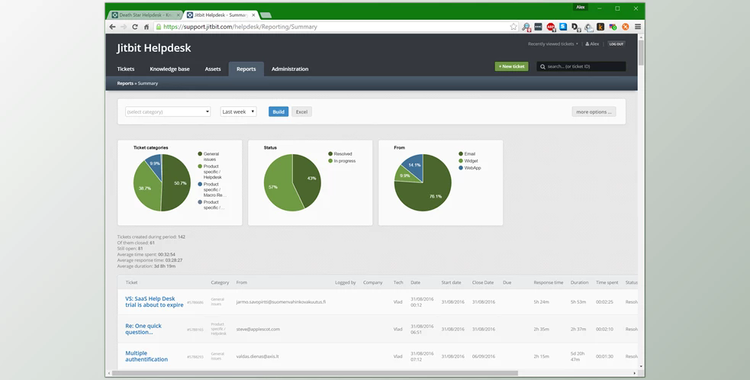750x380 pixels.
Task: Click the browser home icon
Action: click(x=146, y=27)
